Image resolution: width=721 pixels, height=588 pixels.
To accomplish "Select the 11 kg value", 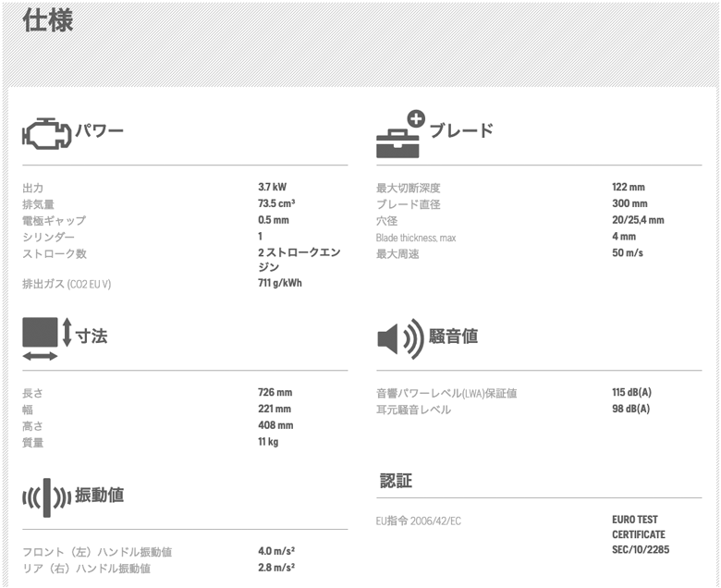I will 268,442.
